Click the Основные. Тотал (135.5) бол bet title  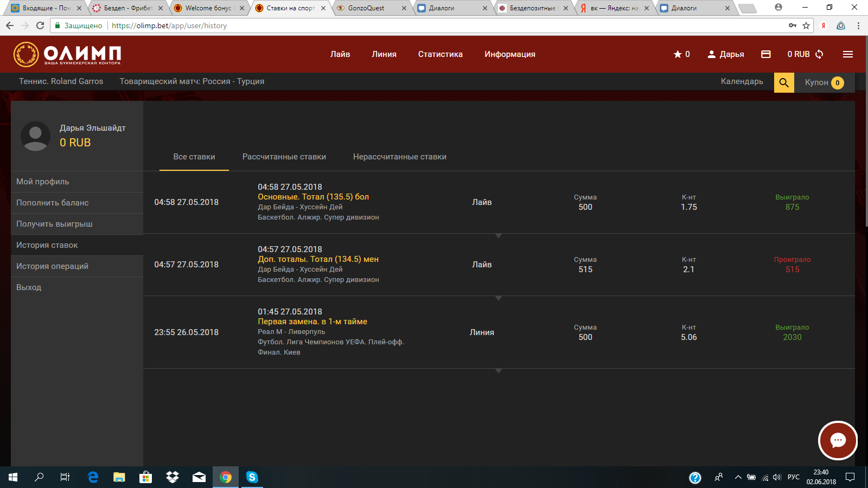point(314,197)
